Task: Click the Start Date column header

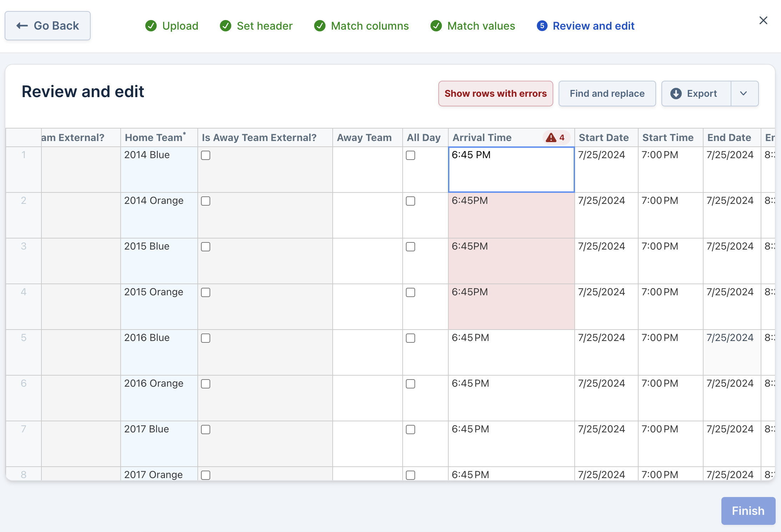Action: coord(606,137)
